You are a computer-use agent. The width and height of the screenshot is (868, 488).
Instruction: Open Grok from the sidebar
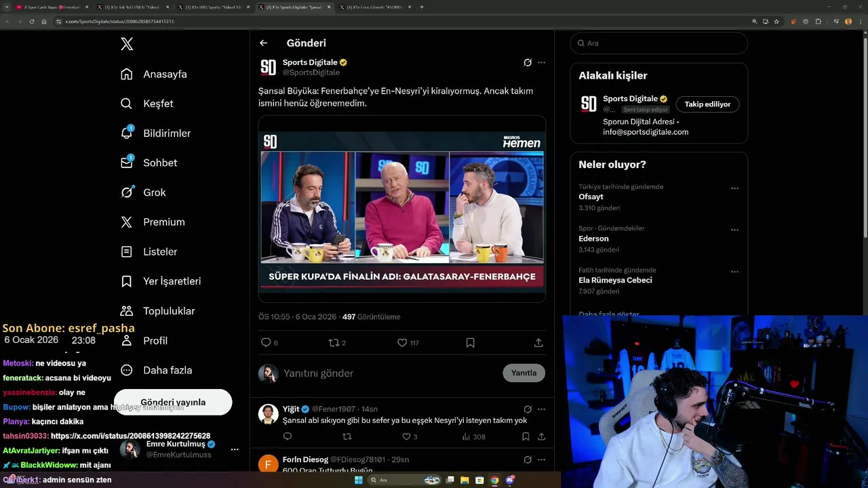pyautogui.click(x=143, y=192)
